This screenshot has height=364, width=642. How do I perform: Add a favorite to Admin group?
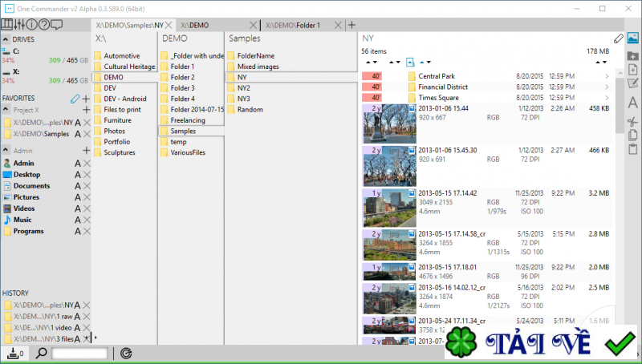click(86, 151)
